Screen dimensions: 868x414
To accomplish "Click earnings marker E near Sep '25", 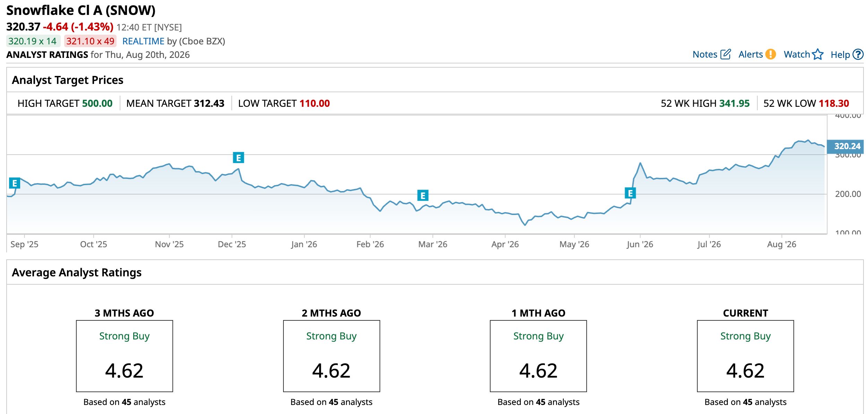I will click(15, 183).
